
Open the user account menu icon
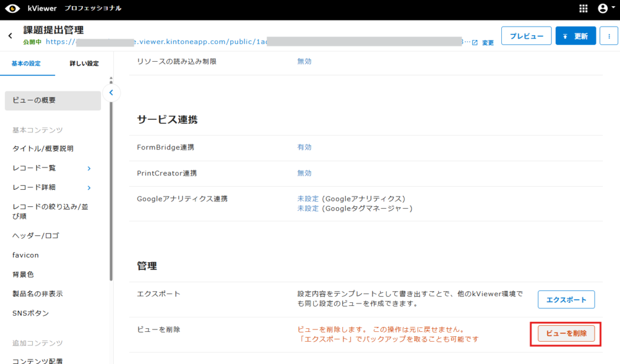point(603,8)
